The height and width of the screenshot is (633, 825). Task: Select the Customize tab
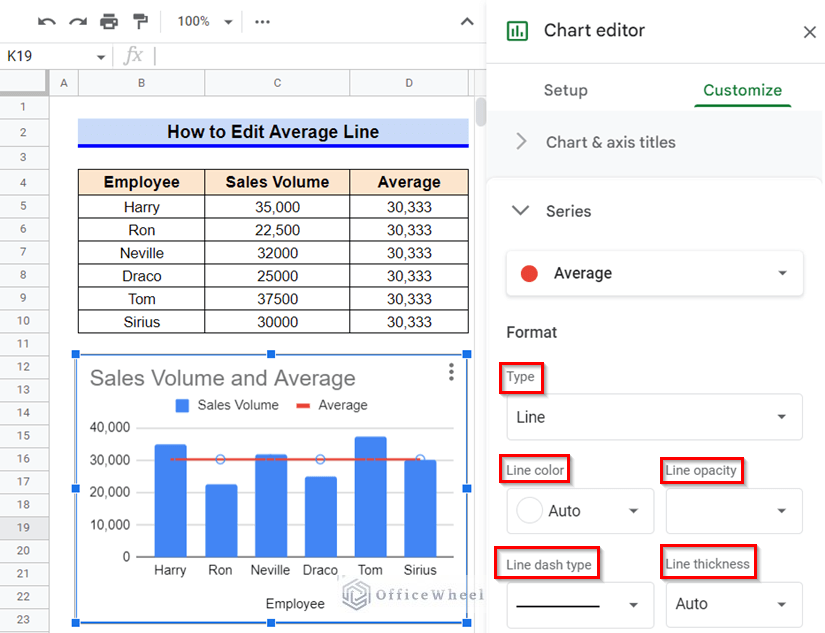click(x=742, y=90)
